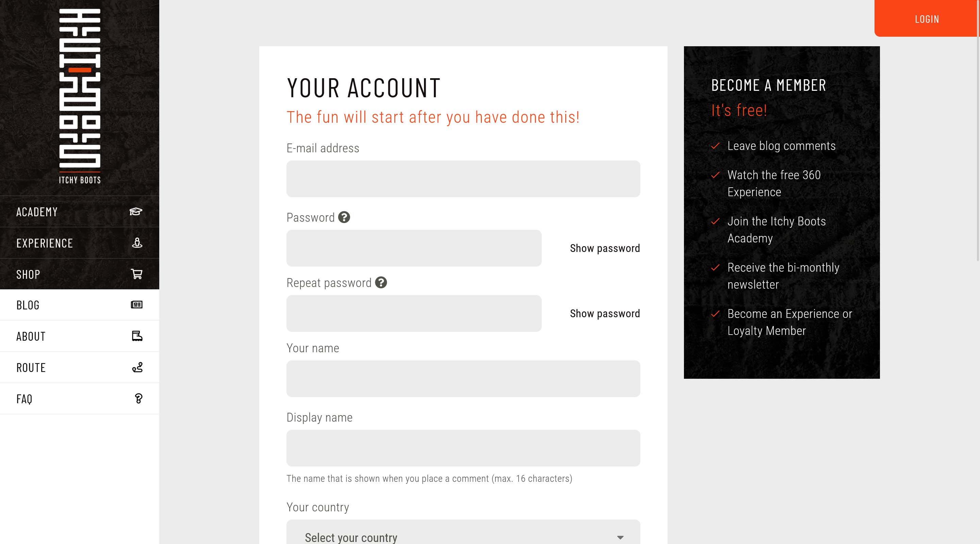Toggle Show password for Password field
980x544 pixels.
point(605,248)
